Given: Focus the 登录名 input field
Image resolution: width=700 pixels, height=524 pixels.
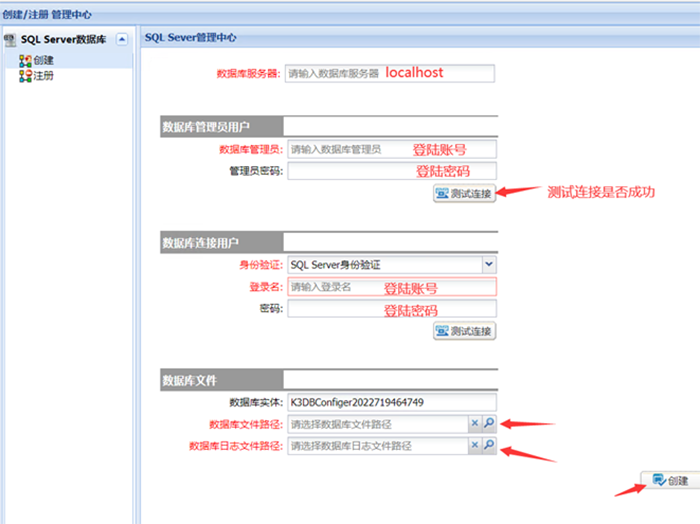Looking at the screenshot, I should [392, 287].
